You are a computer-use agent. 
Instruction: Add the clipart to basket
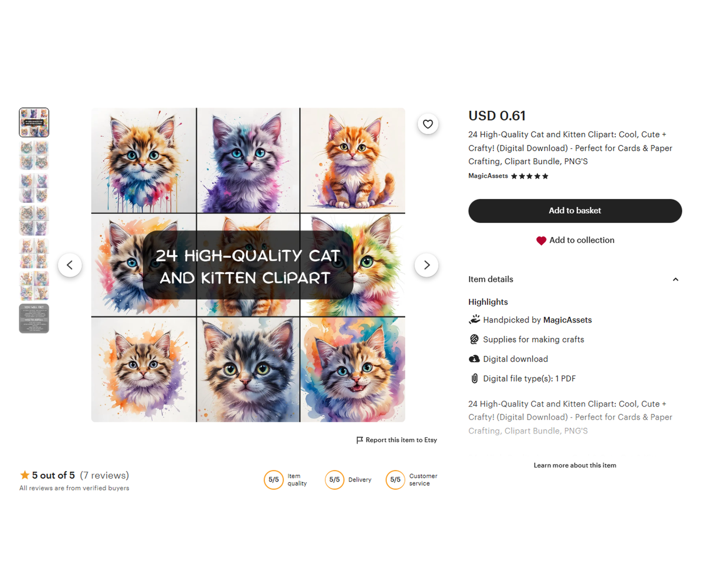(574, 211)
